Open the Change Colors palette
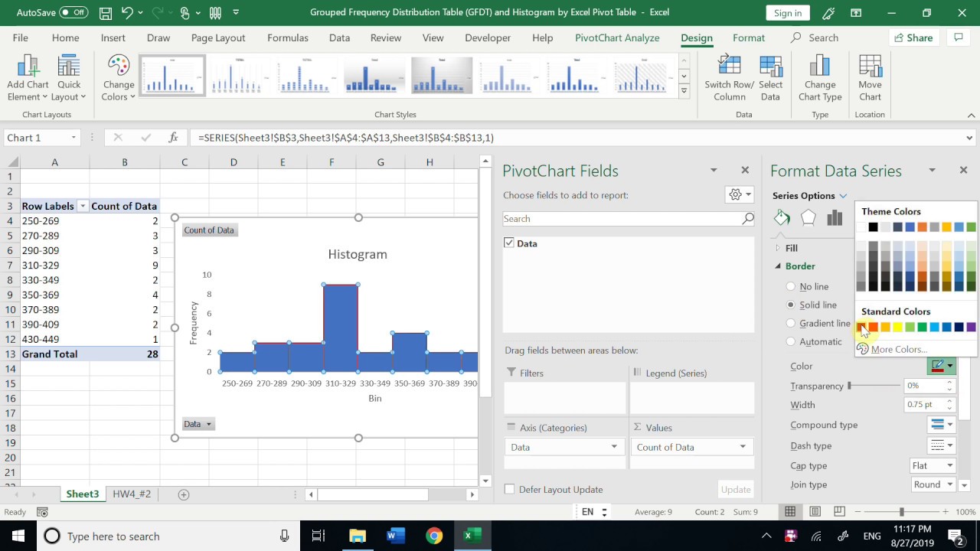The width and height of the screenshot is (980, 551). pos(119,78)
